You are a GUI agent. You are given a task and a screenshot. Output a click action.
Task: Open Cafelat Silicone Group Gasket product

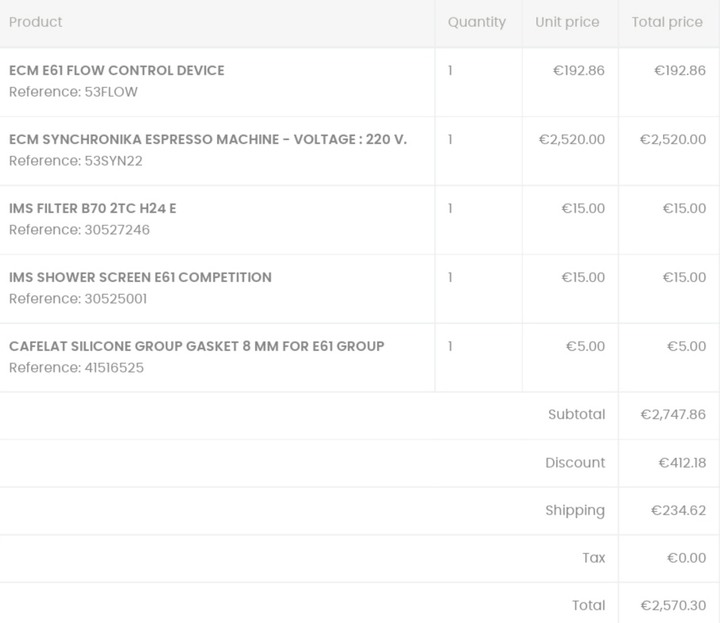pyautogui.click(x=197, y=346)
